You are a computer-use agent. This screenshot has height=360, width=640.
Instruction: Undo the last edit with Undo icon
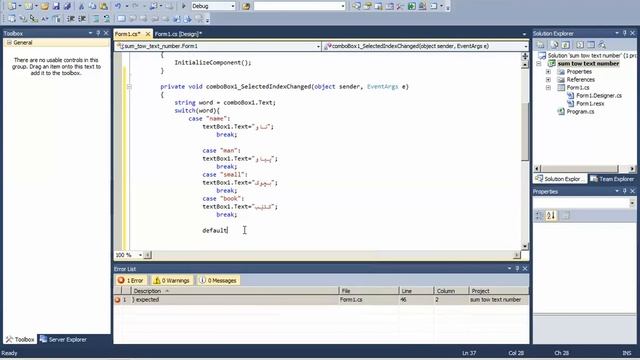coord(118,6)
